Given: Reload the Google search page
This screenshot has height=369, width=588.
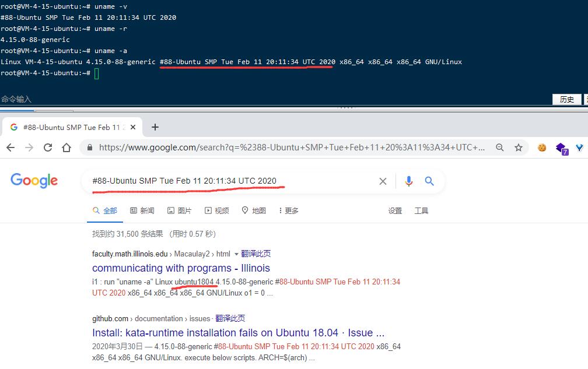Looking at the screenshot, I should click(x=48, y=147).
